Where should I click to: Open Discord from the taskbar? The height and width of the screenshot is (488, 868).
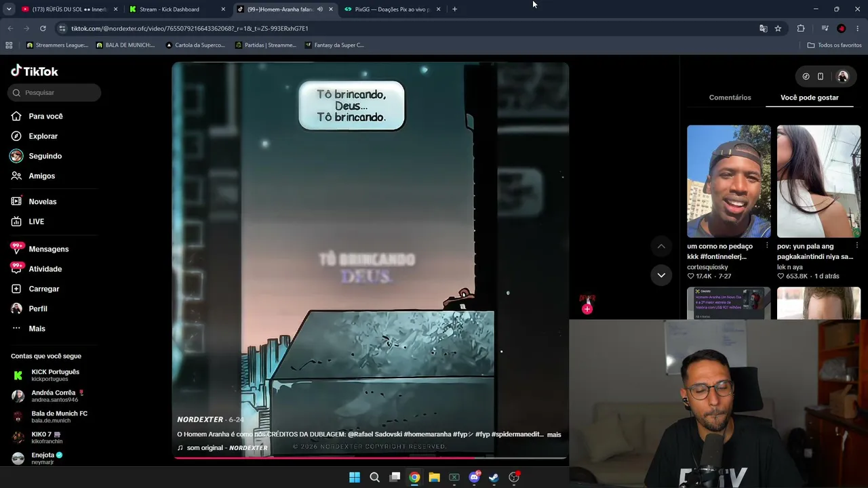pos(474,477)
